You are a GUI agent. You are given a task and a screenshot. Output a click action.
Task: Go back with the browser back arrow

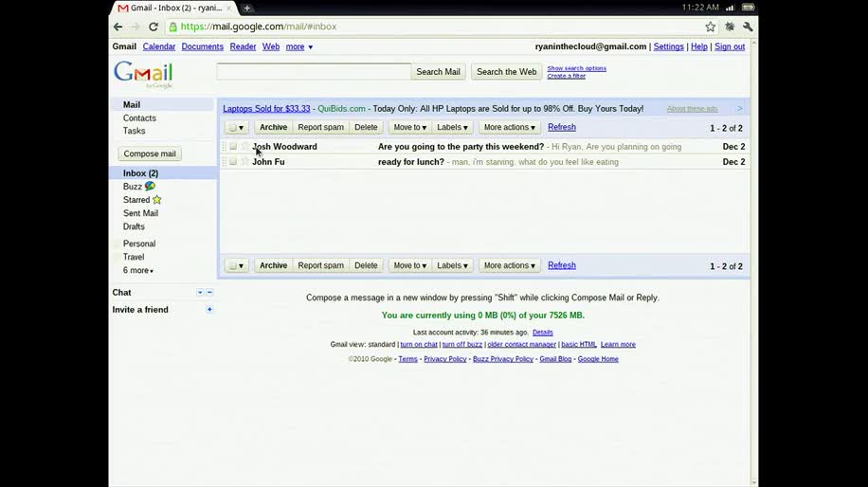pos(118,27)
